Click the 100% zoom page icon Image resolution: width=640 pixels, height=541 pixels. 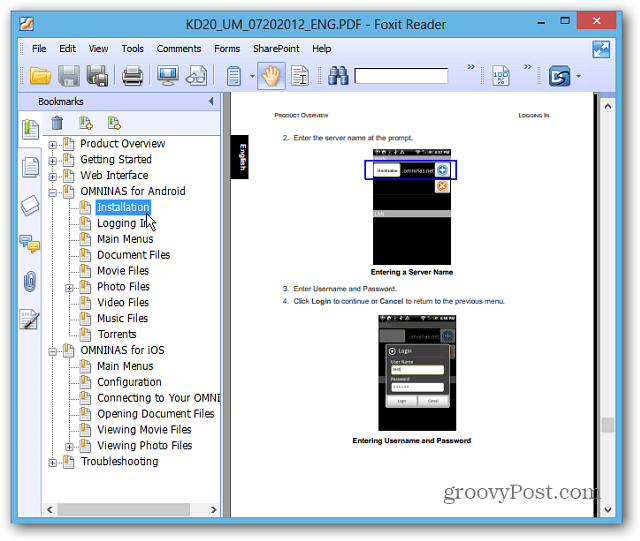coord(501,76)
